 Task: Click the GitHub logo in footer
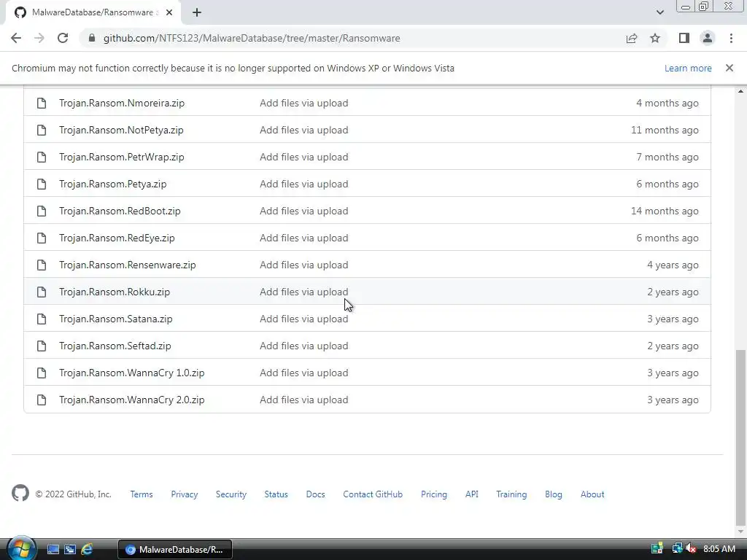[x=20, y=494]
